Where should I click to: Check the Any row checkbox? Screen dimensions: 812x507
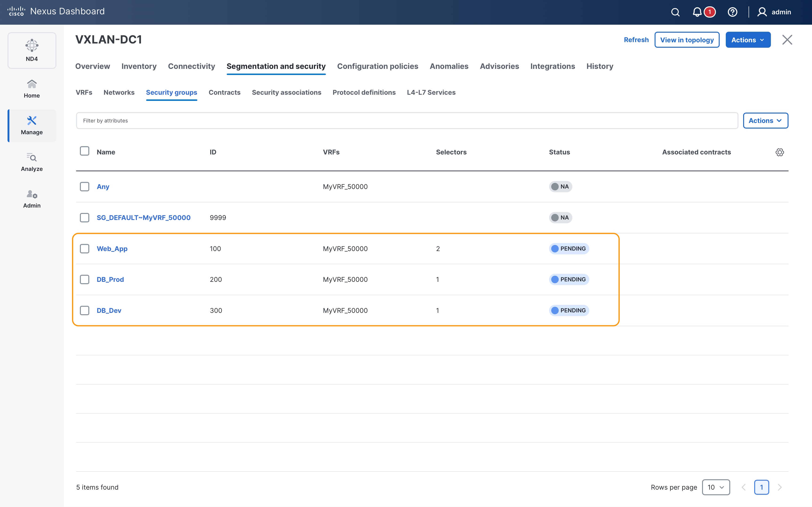pos(84,186)
